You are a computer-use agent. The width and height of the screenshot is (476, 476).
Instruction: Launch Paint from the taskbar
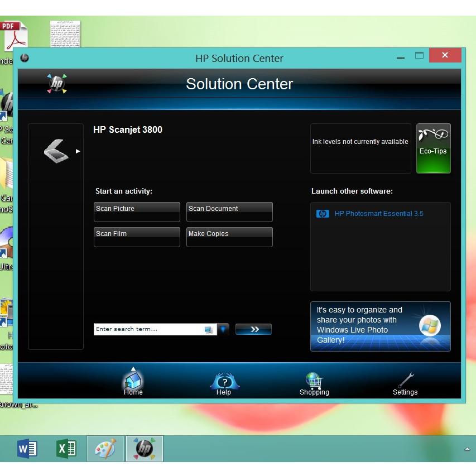coord(105,449)
